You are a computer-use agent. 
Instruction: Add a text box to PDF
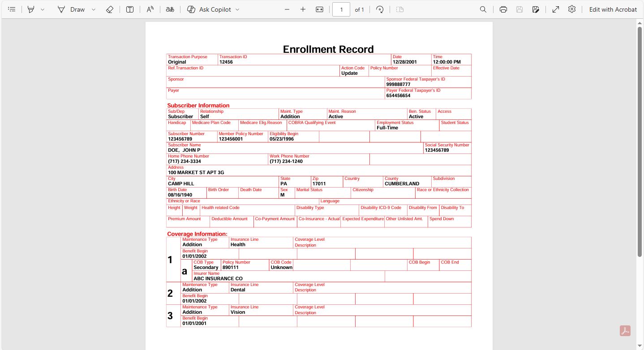click(x=130, y=9)
